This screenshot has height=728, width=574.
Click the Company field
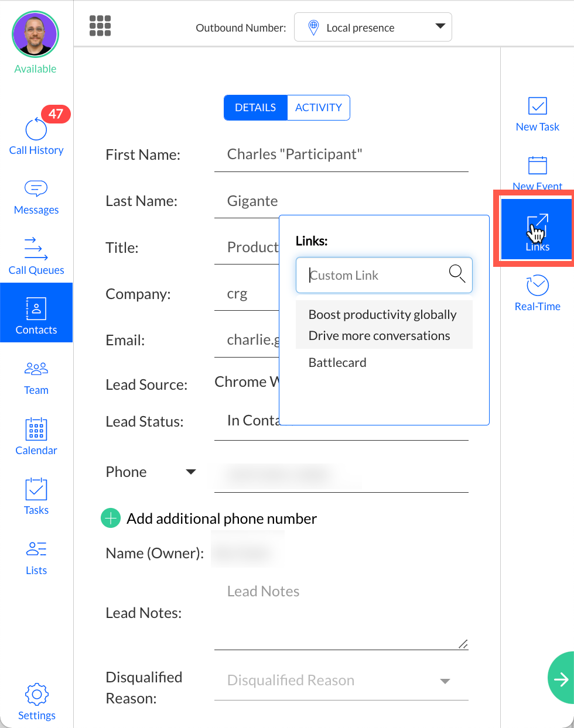tap(247, 294)
